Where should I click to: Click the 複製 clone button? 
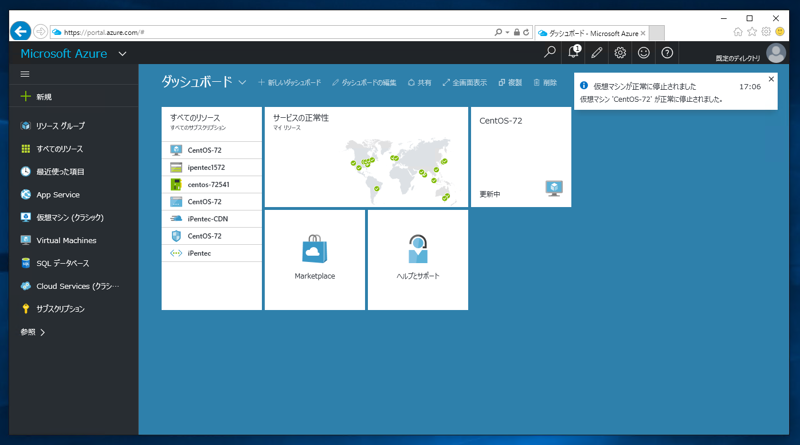[510, 83]
